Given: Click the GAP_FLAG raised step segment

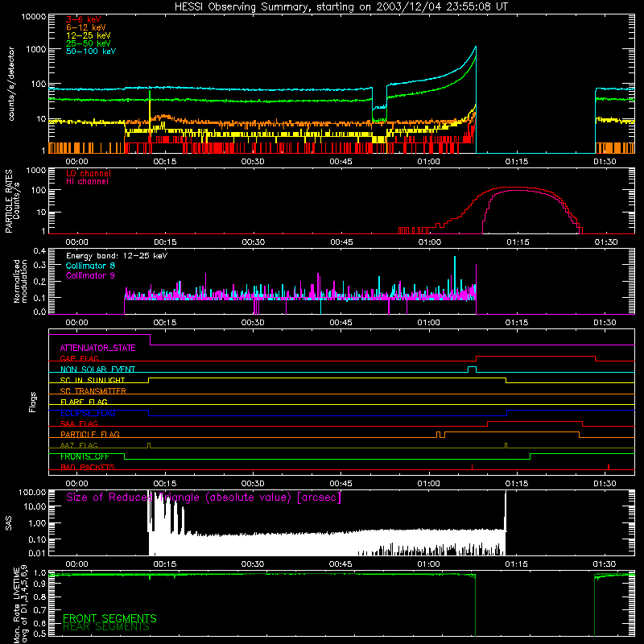Looking at the screenshot, I should pos(535,357).
